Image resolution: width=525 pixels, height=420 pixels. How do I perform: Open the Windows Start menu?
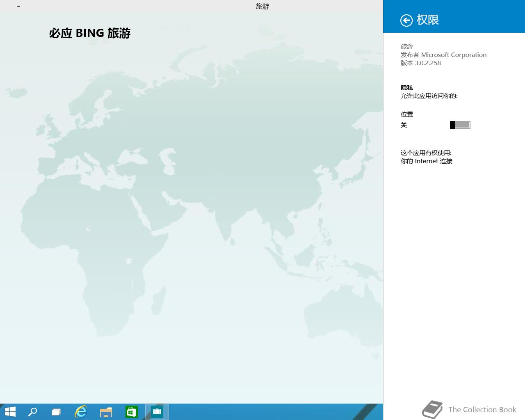[x=10, y=412]
